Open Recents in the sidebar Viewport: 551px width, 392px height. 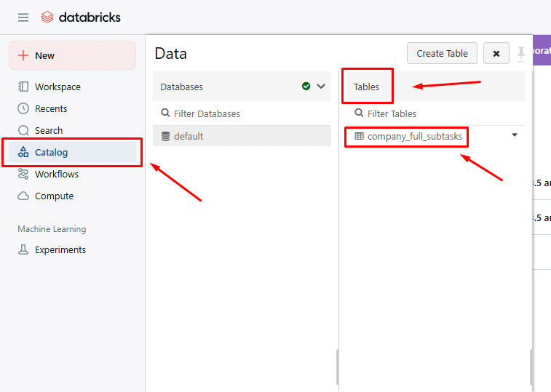[x=72, y=108]
